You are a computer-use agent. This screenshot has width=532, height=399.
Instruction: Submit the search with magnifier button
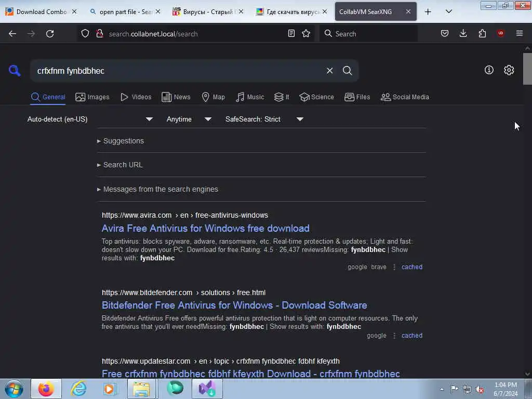coord(347,71)
